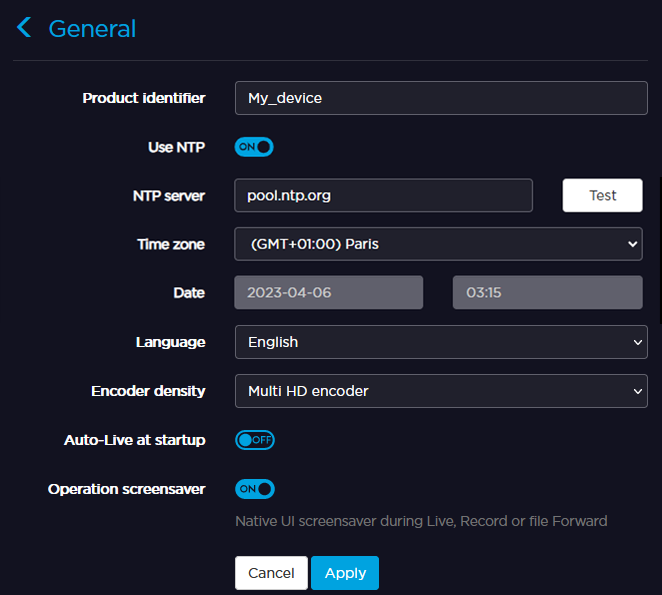
Task: Open the Encoder density dropdown
Action: (441, 391)
